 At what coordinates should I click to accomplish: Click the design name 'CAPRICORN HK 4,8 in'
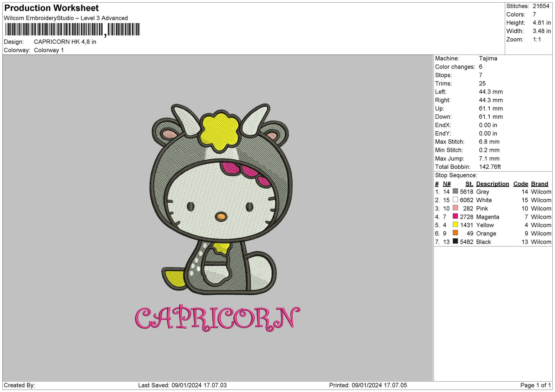(x=65, y=42)
